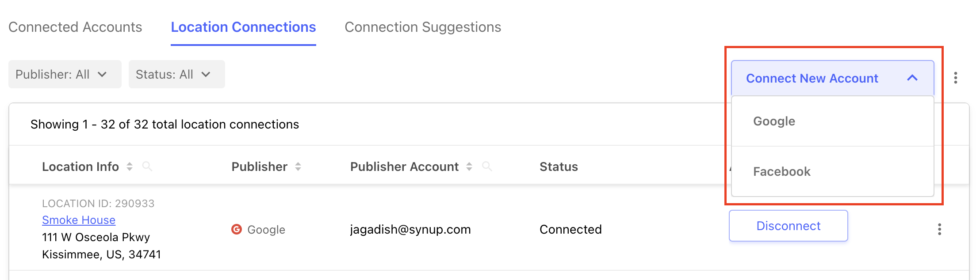Switch to Connected Accounts tab

pos(75,27)
